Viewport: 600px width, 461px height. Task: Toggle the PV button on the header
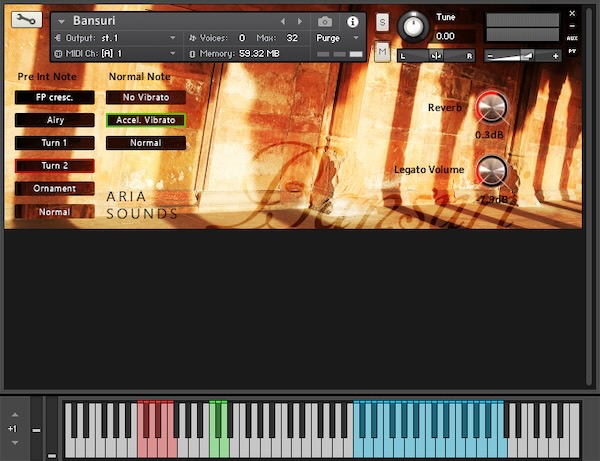pos(572,51)
